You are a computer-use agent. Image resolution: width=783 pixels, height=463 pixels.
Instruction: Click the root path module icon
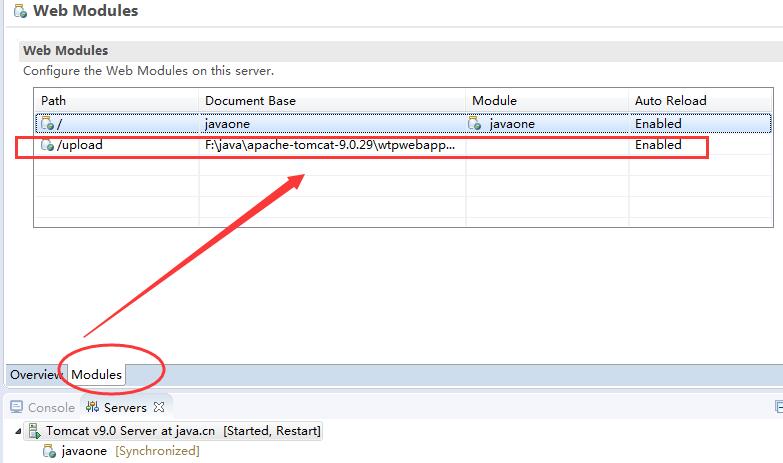pyautogui.click(x=46, y=124)
